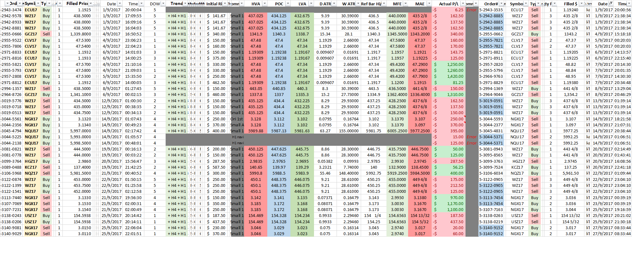Select the MFE cell 6005.2500

(397, 131)
